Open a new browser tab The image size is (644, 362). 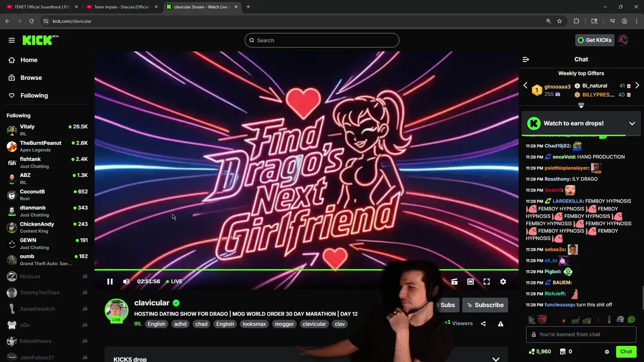pyautogui.click(x=248, y=7)
